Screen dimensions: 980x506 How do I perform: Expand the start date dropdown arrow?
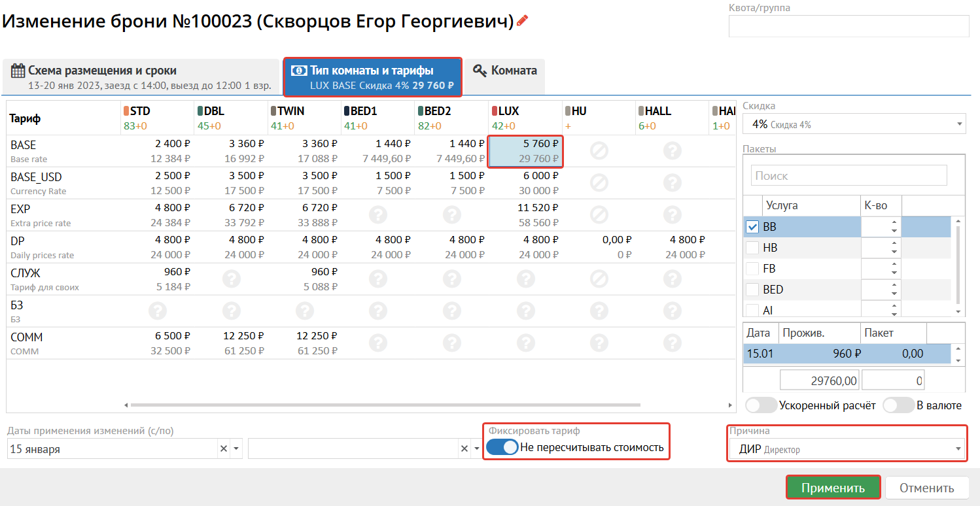coord(237,449)
